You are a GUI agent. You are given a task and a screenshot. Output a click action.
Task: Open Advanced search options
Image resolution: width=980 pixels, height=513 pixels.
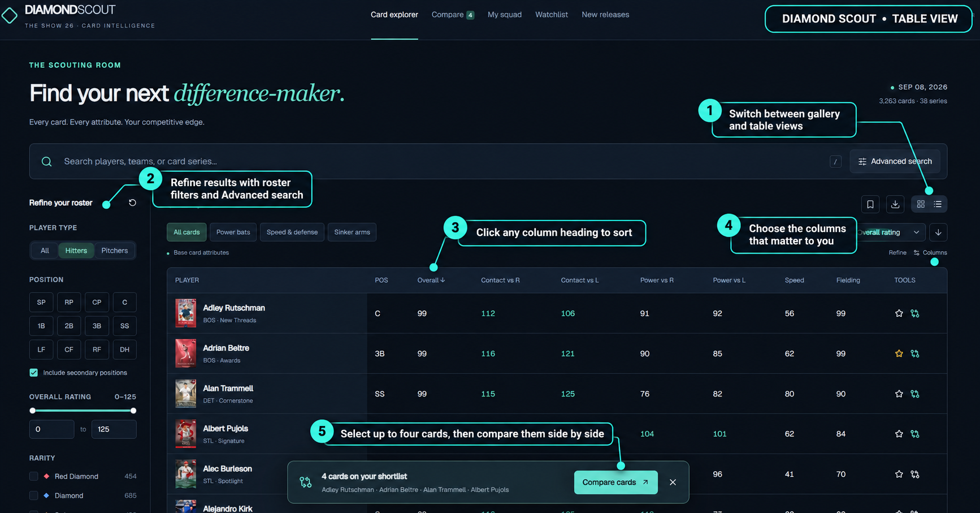point(895,162)
